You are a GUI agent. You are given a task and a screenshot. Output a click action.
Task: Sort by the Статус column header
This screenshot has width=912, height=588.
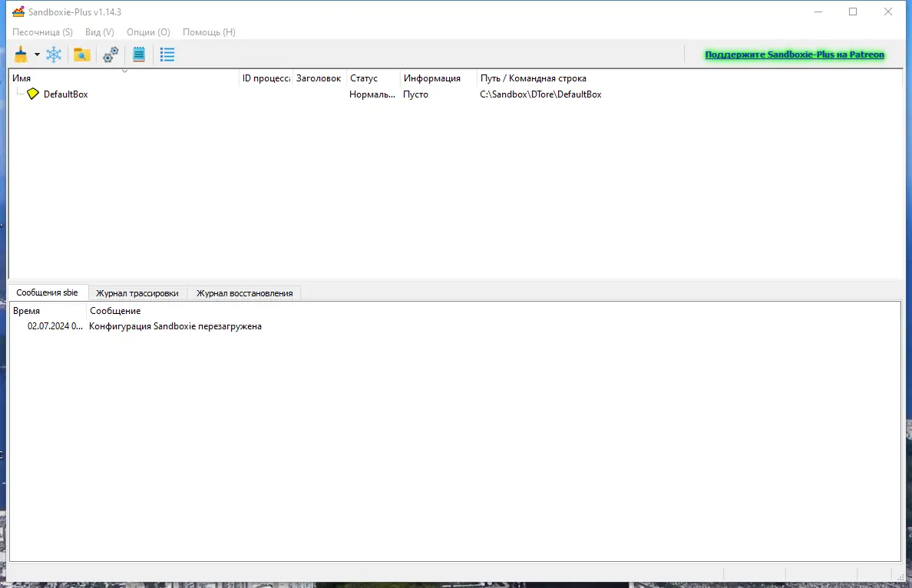point(372,78)
